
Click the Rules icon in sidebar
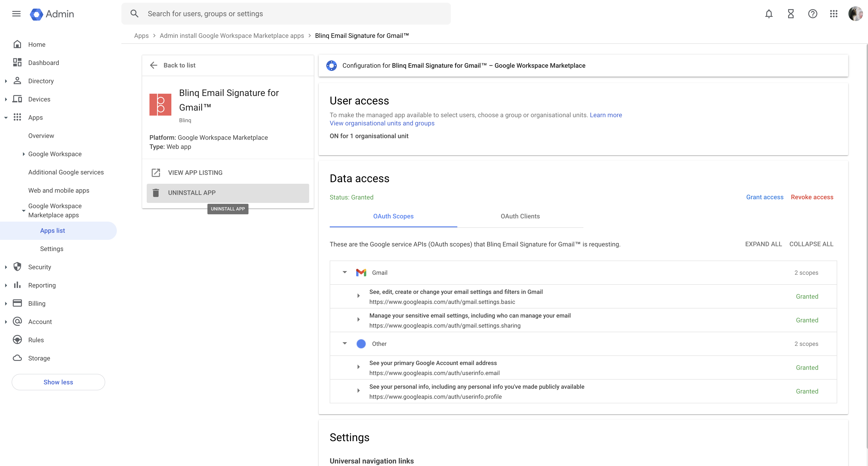17,339
